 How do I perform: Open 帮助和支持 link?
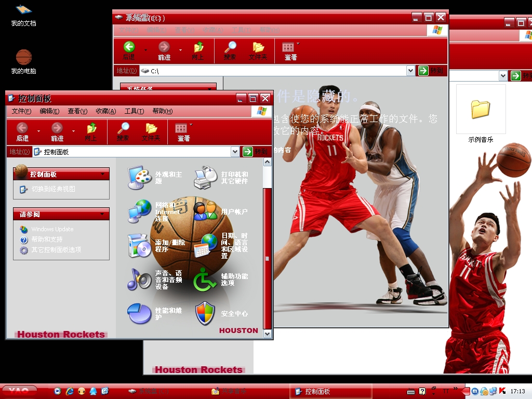coord(47,239)
